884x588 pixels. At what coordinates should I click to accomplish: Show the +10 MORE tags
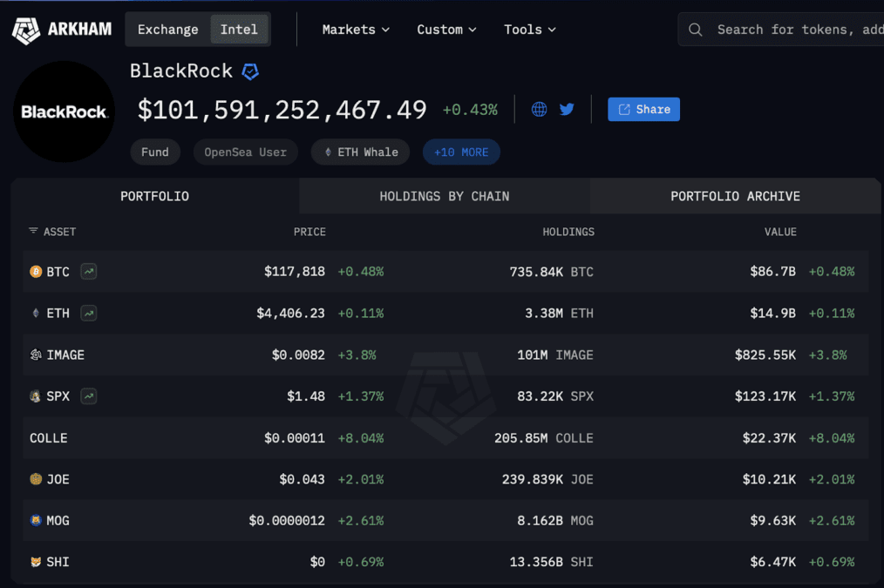[x=461, y=152]
